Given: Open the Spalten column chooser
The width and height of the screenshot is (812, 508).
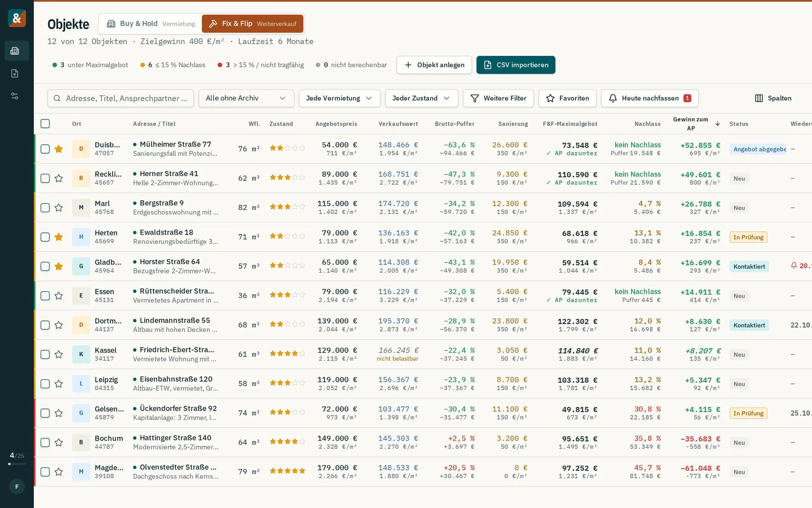Looking at the screenshot, I should coord(773,98).
